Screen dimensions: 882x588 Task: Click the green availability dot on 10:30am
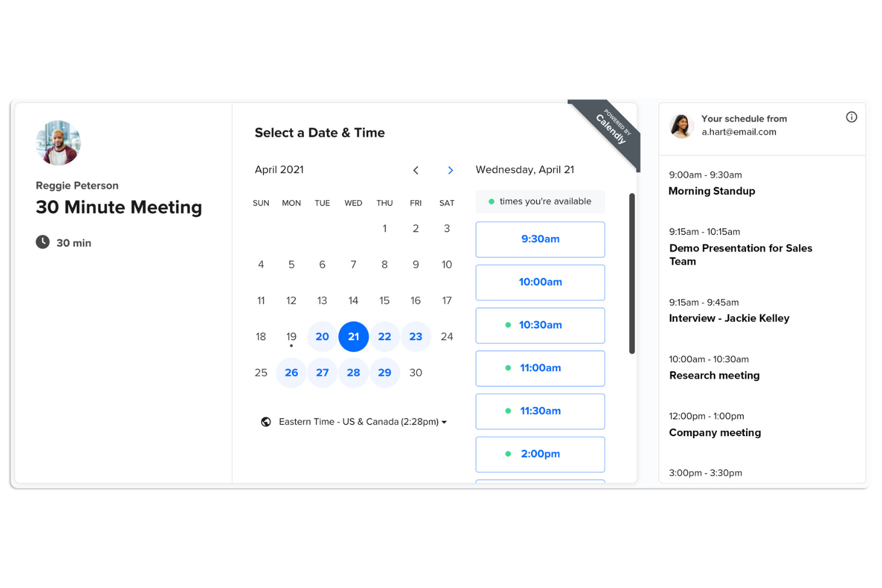[508, 325]
